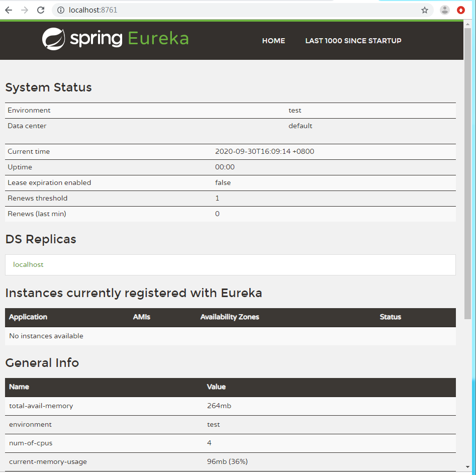476x475 pixels.
Task: Click the Value column header
Action: pyautogui.click(x=216, y=387)
